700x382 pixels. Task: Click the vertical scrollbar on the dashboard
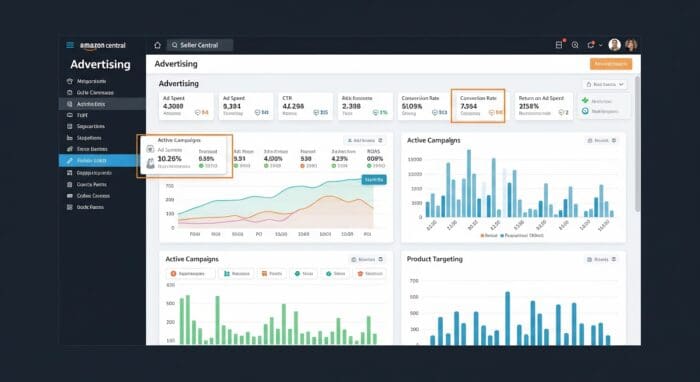(637, 144)
